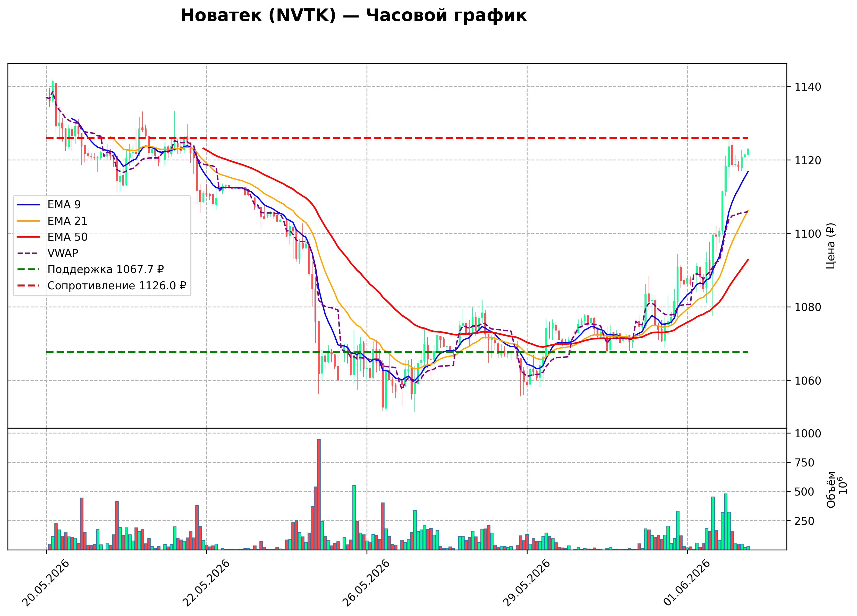Click the 'Цена (₽)' axis title

point(830,246)
